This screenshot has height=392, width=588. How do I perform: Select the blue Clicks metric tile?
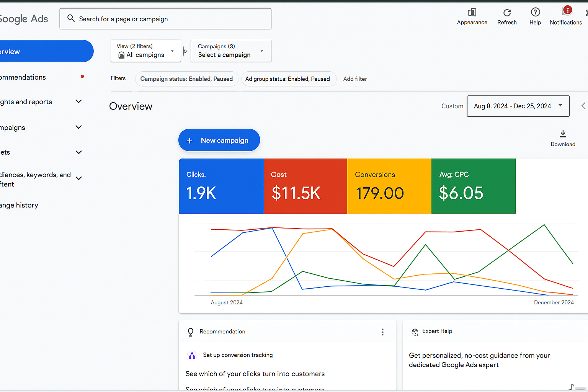coord(221,186)
